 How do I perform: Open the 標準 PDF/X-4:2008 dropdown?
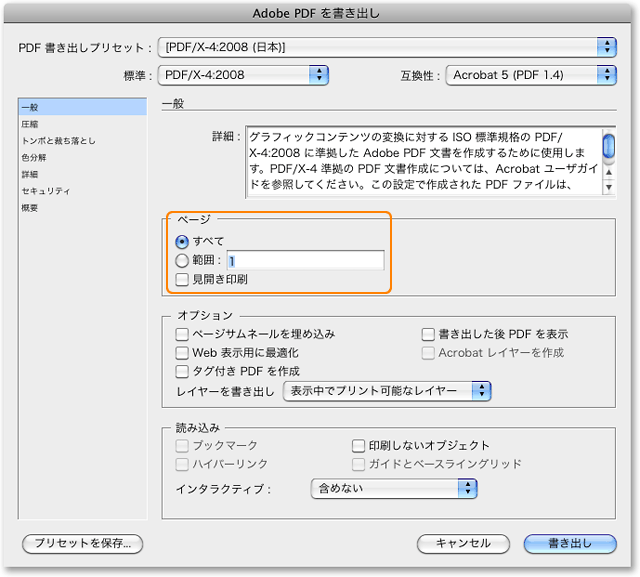[245, 74]
